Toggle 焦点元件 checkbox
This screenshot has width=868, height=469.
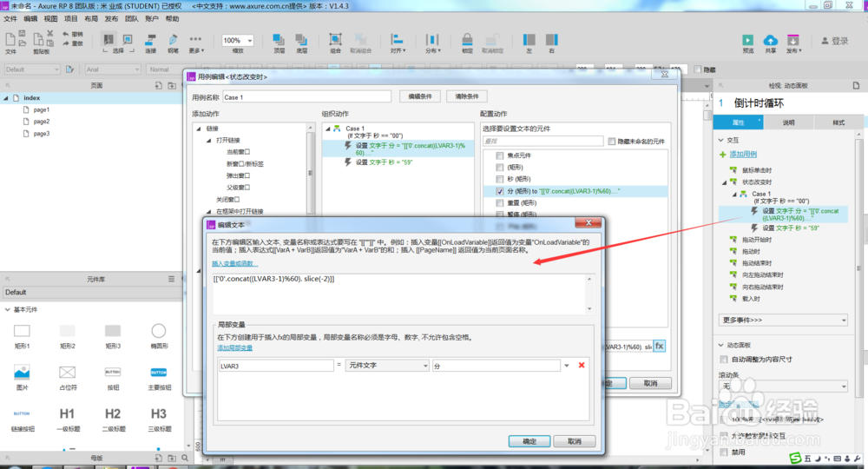point(500,155)
